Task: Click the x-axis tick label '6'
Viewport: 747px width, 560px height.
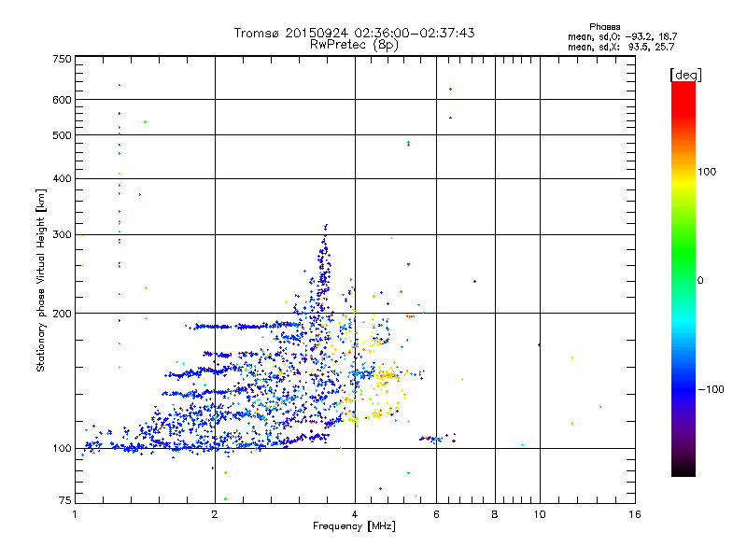Action: (436, 514)
